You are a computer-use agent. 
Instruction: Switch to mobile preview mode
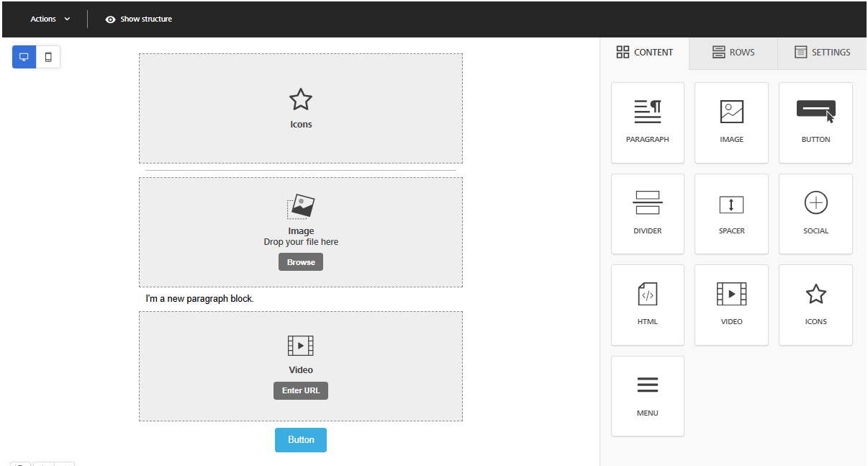(48, 56)
